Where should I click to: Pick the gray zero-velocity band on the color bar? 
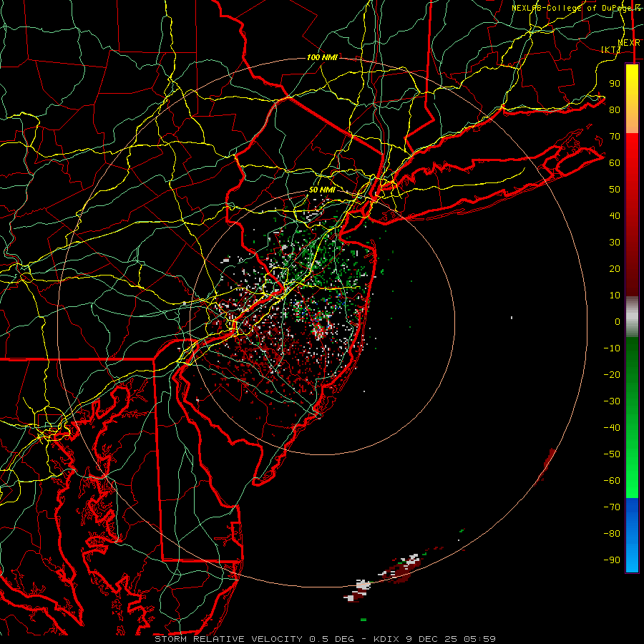[x=632, y=317]
